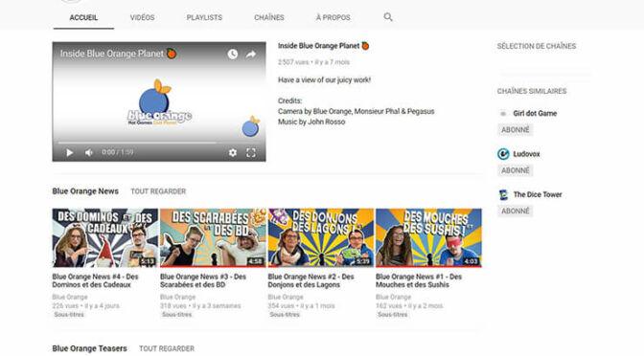Open the channel search magnifier icon
The width and height of the screenshot is (644, 356).
pos(388,17)
